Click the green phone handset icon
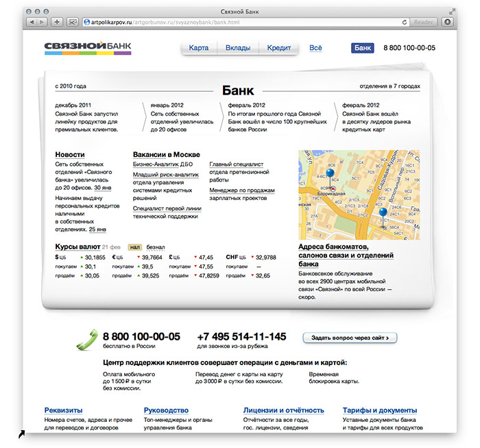 87,340
